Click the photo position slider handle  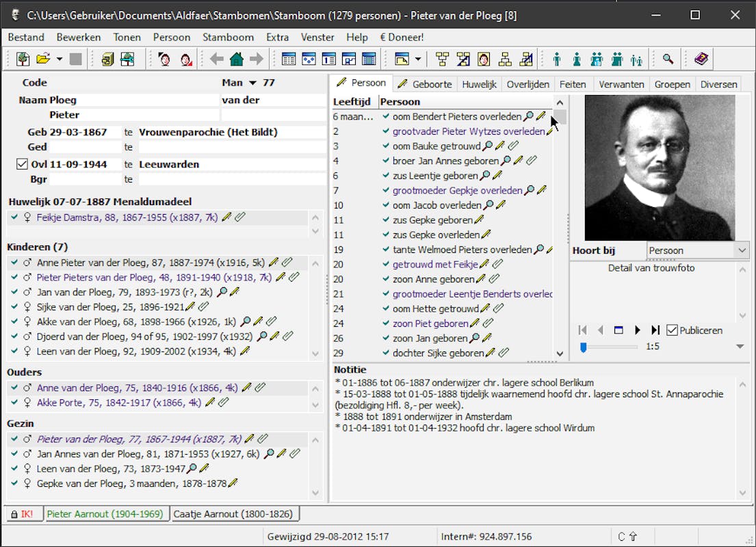click(x=584, y=347)
